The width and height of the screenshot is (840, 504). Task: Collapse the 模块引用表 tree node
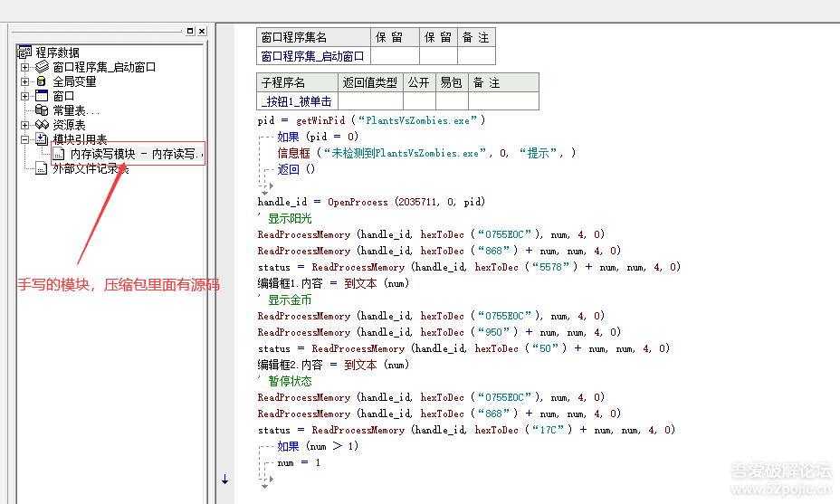pyautogui.click(x=24, y=139)
